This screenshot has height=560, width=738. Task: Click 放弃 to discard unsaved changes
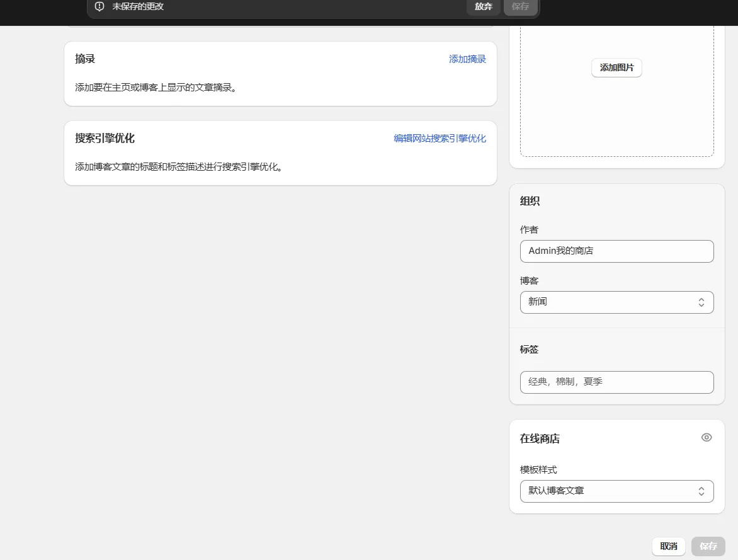click(x=483, y=7)
